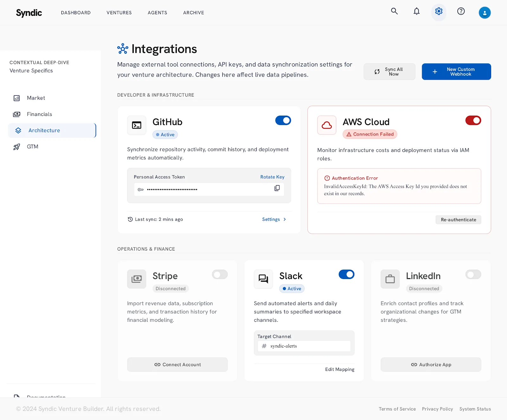Go to the Dashboard nav item
The height and width of the screenshot is (420, 507).
tap(76, 13)
